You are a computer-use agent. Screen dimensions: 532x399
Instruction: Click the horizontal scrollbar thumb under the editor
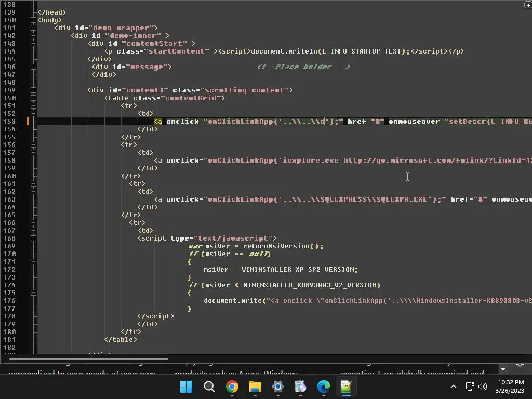tap(88, 358)
